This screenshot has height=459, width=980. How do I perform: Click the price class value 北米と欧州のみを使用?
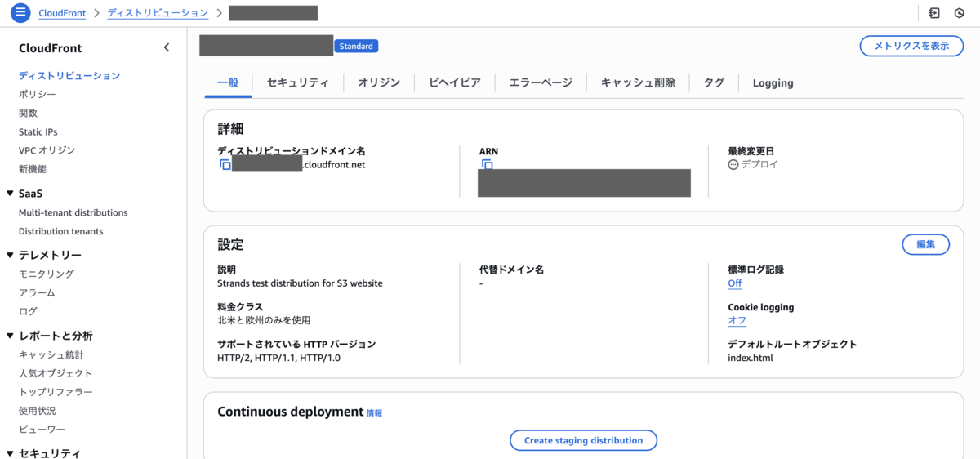264,320
